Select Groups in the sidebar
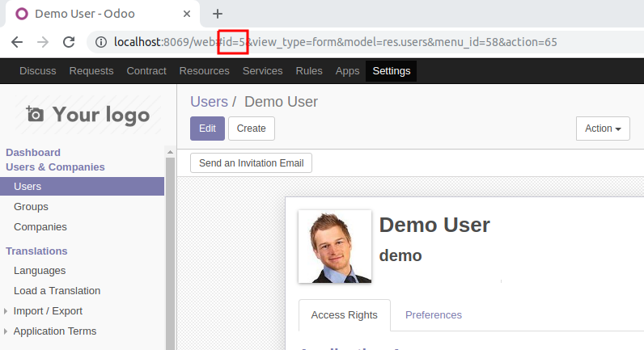The image size is (644, 350). [x=31, y=206]
